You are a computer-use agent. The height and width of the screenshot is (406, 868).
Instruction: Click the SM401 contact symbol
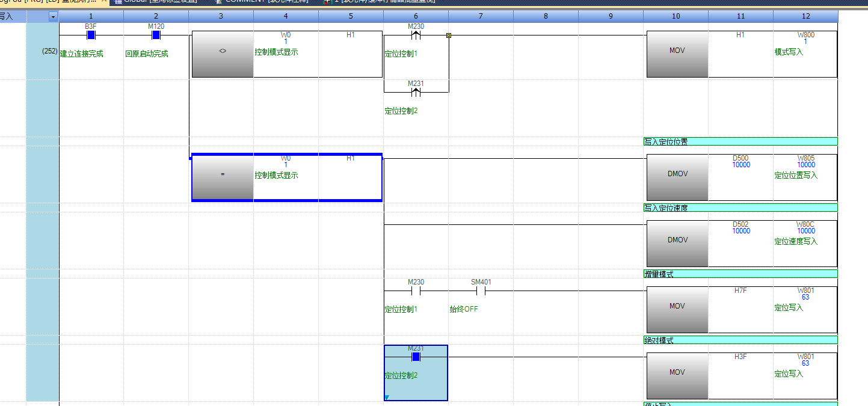pos(481,291)
